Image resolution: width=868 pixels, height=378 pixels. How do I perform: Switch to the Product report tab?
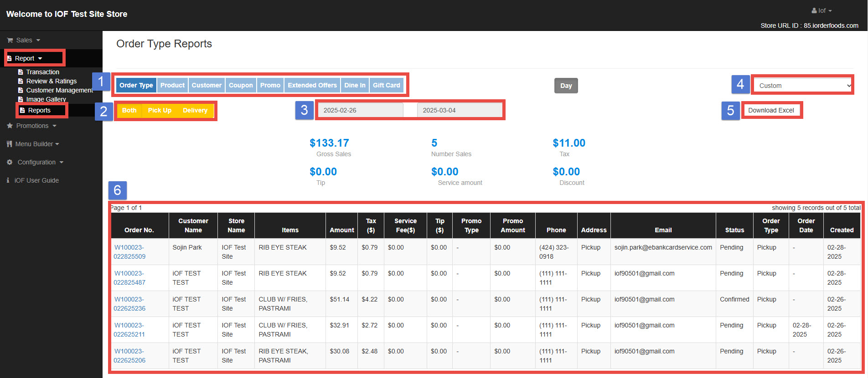coord(172,85)
